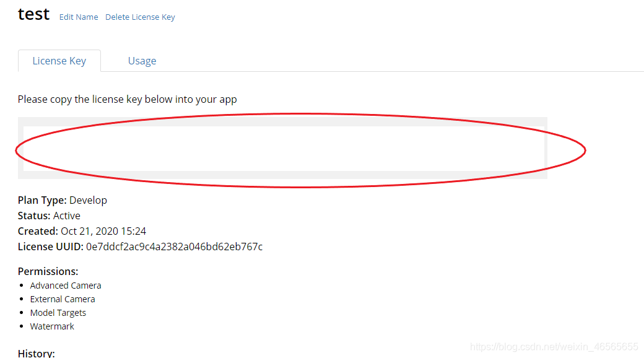This screenshot has height=358, width=644.
Task: Click the Watermark permission item
Action: pos(52,326)
